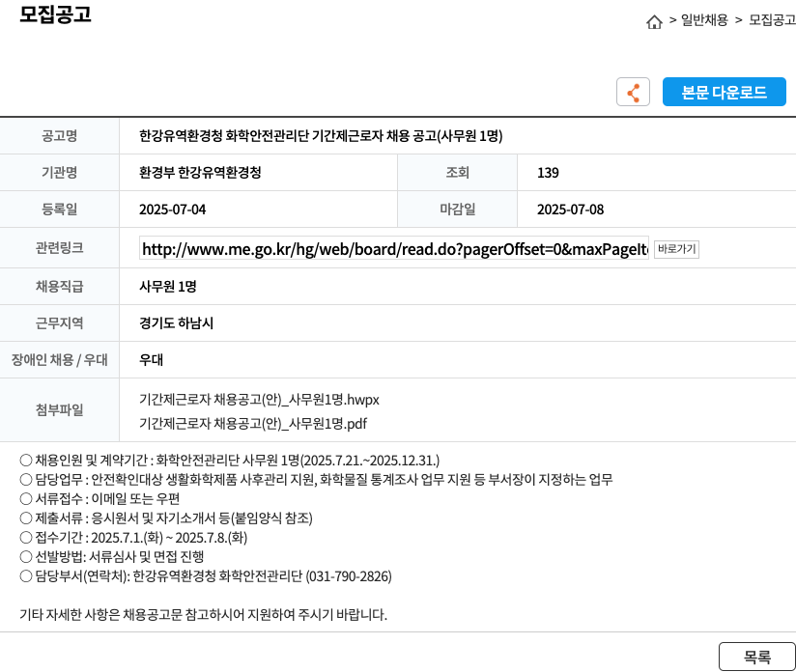This screenshot has width=796, height=672.
Task: Click the 등록일 row label
Action: click(x=59, y=210)
